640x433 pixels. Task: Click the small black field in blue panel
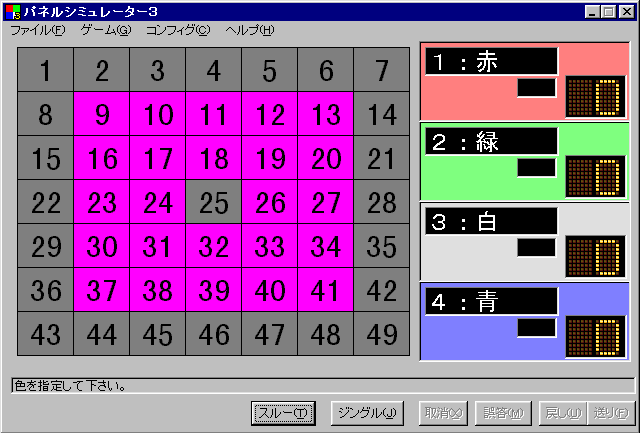click(x=536, y=328)
